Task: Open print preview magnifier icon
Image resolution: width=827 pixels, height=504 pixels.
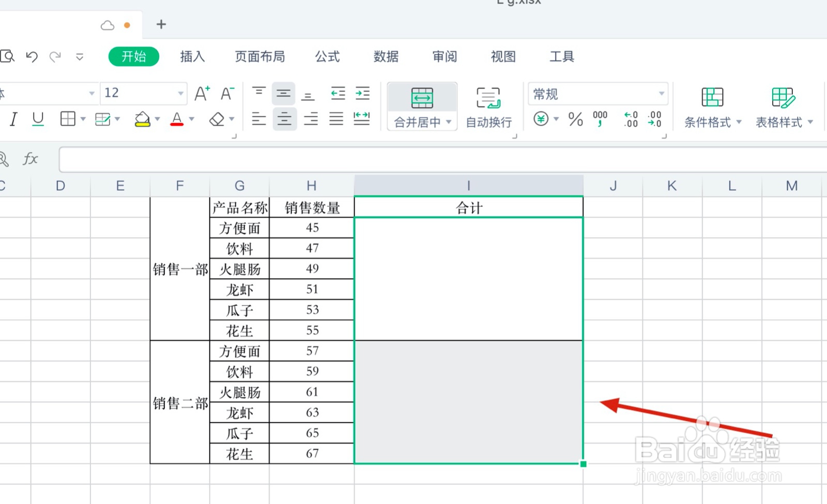Action: 7,56
